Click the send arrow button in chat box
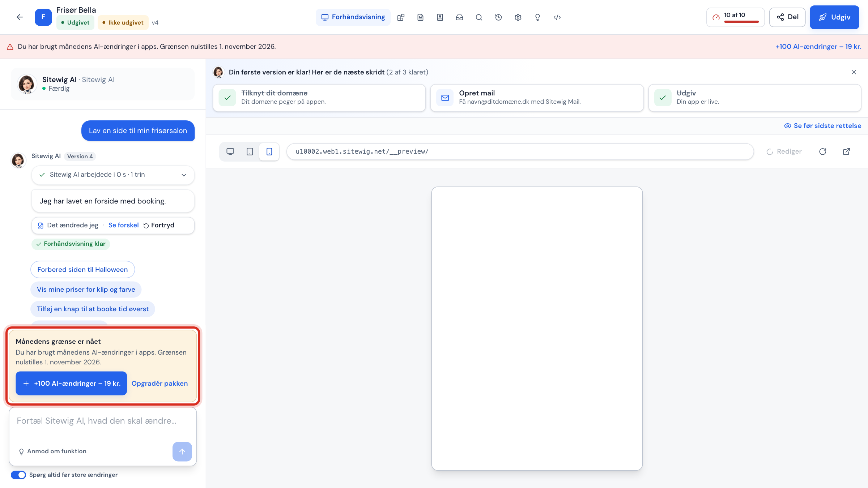The image size is (868, 488). coord(182,451)
